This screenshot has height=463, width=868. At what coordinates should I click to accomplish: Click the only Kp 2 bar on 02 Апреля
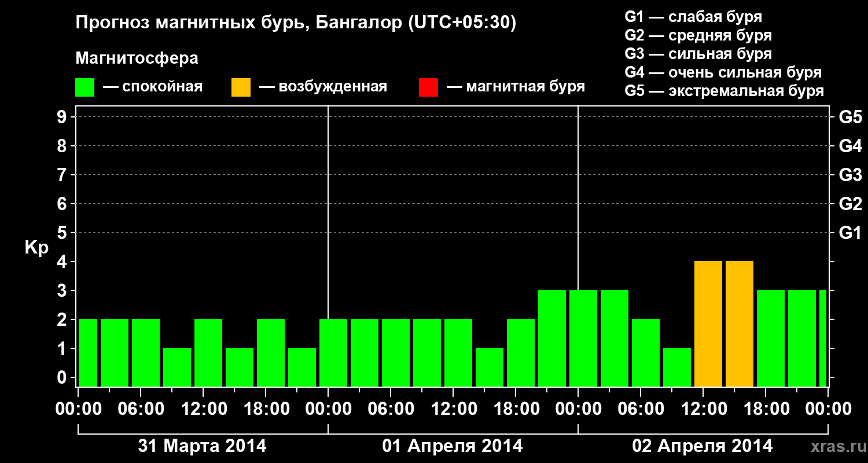tap(646, 352)
